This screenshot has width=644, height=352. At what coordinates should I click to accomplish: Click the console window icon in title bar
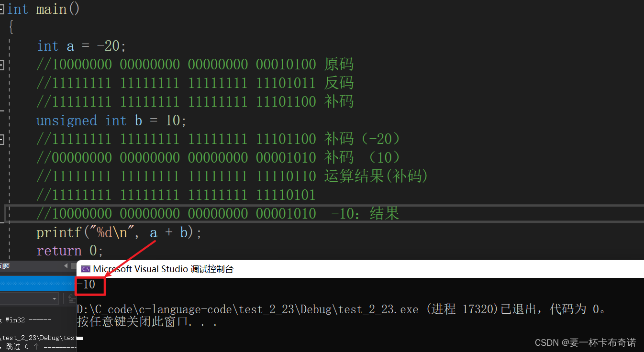coord(86,269)
